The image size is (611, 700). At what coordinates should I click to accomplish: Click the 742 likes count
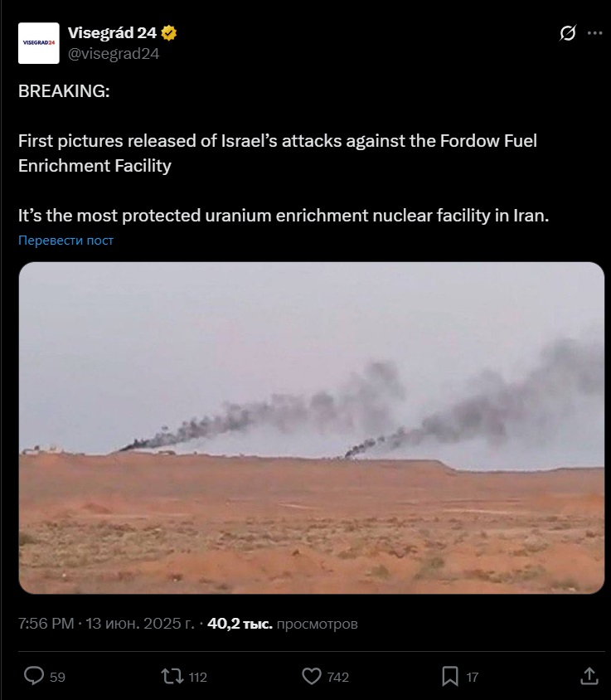[338, 678]
